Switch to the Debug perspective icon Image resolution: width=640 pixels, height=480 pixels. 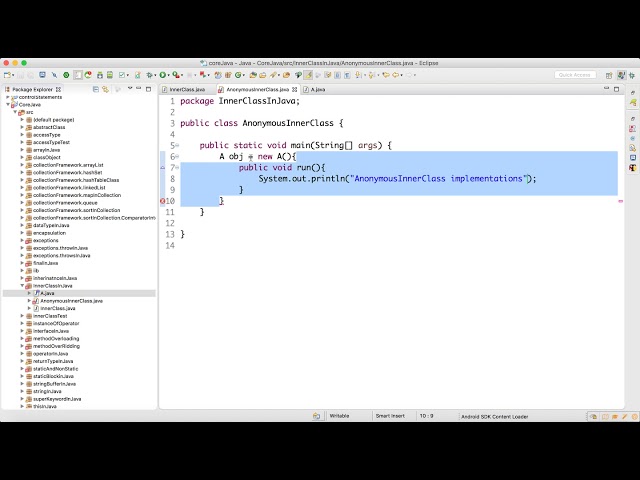click(x=632, y=75)
